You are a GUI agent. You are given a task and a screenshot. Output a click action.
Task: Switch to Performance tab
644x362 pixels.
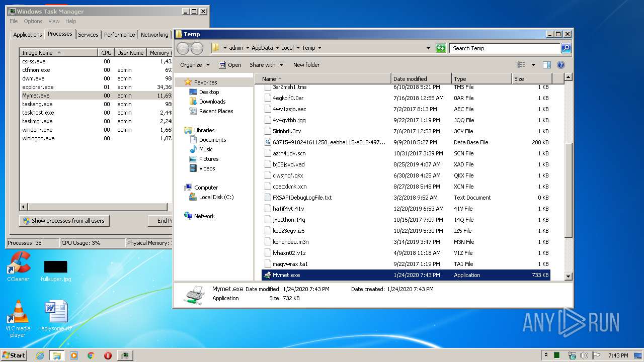[120, 35]
